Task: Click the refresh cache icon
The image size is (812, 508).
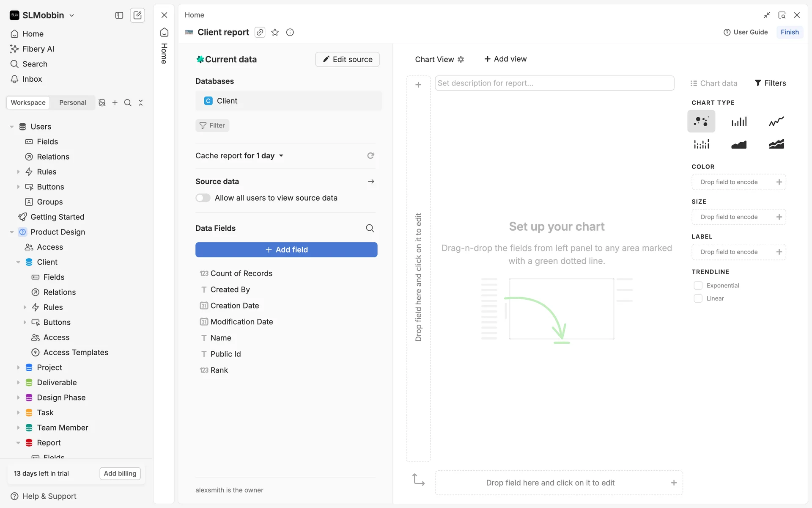Action: 370,156
